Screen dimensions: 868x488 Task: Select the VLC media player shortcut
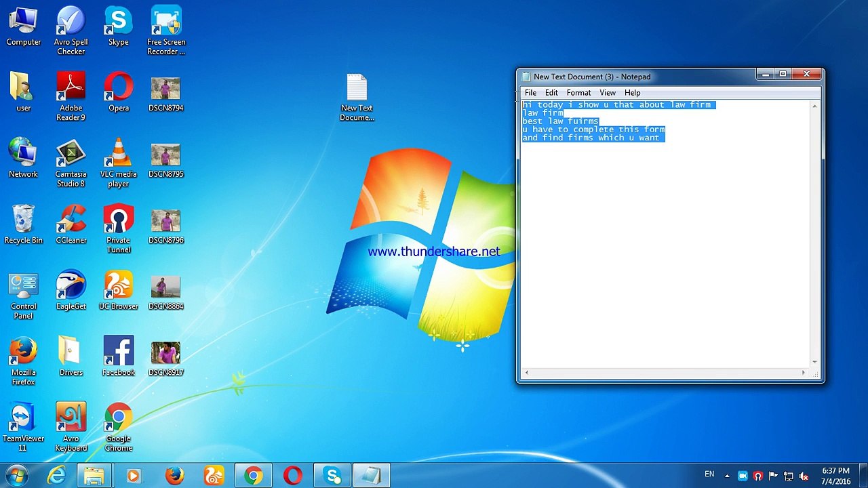(x=119, y=164)
